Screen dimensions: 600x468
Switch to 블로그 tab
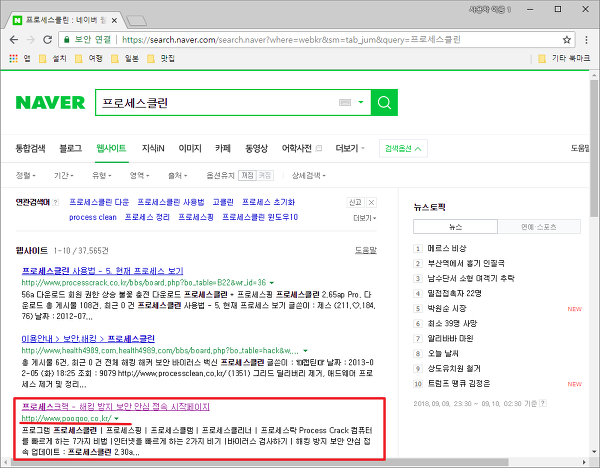[x=70, y=148]
